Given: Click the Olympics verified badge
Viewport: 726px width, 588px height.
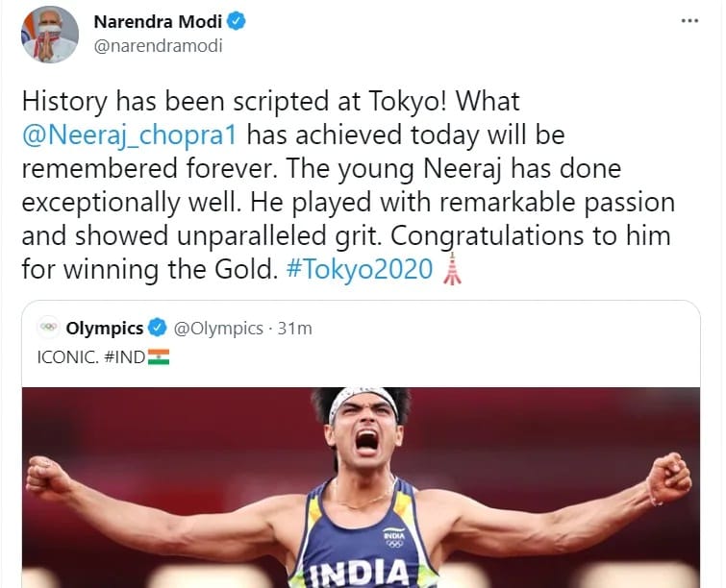Looking at the screenshot, I should point(157,328).
